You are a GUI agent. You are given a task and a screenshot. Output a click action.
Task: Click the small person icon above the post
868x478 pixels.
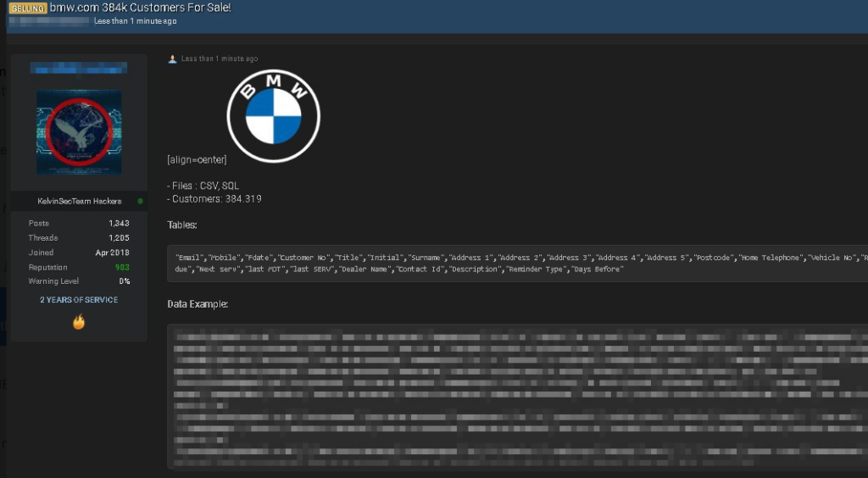tap(173, 59)
